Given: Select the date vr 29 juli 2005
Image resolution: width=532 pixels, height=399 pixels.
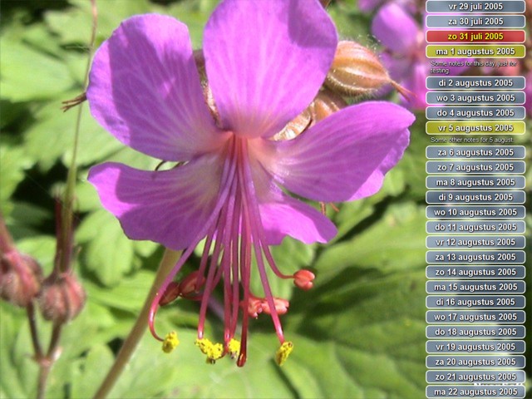Looking at the screenshot, I should tap(475, 7).
